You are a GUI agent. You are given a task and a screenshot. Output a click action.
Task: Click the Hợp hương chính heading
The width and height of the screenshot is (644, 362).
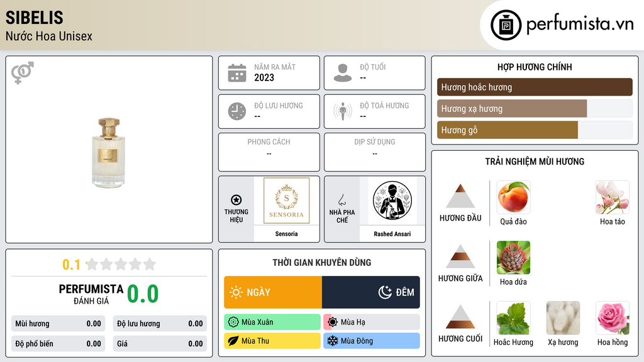(x=535, y=67)
